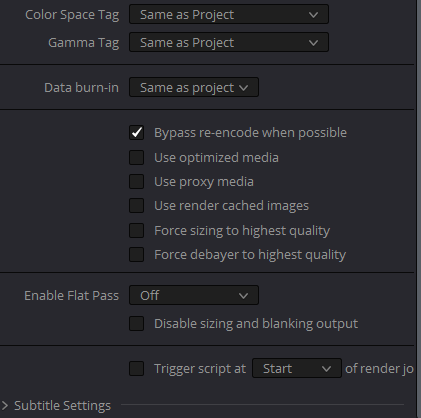Click the 'of render jo' text
Image resolution: width=421 pixels, height=418 pixels.
pyautogui.click(x=379, y=369)
